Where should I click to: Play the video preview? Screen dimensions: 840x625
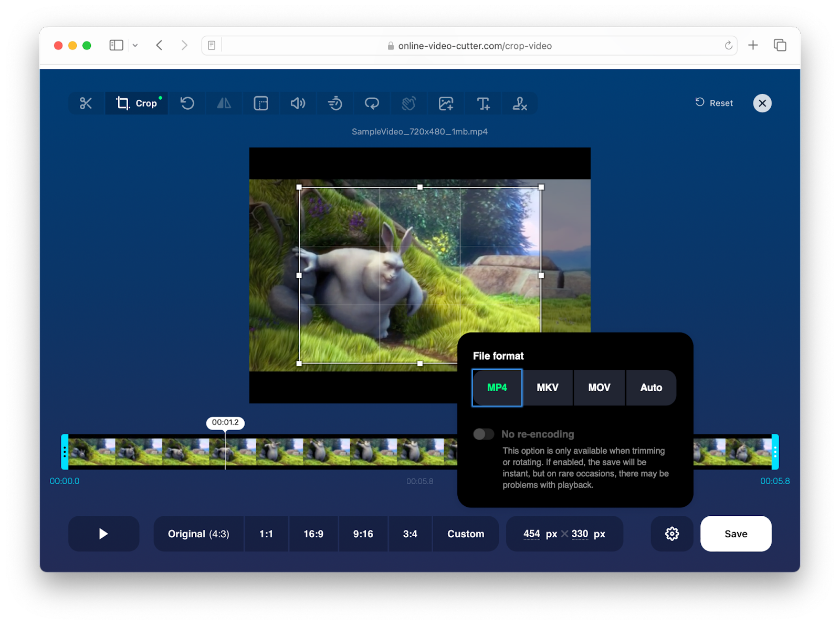(104, 534)
